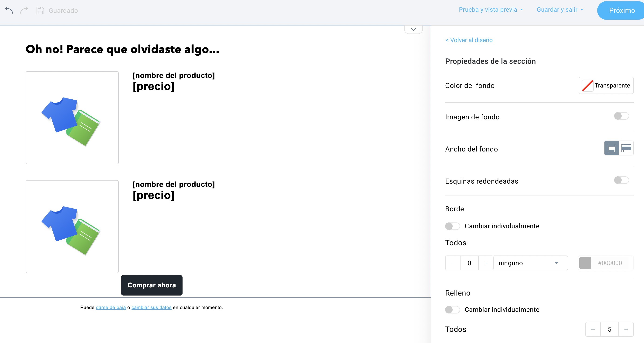Select first [precio] text
644x343 pixels.
(x=153, y=86)
